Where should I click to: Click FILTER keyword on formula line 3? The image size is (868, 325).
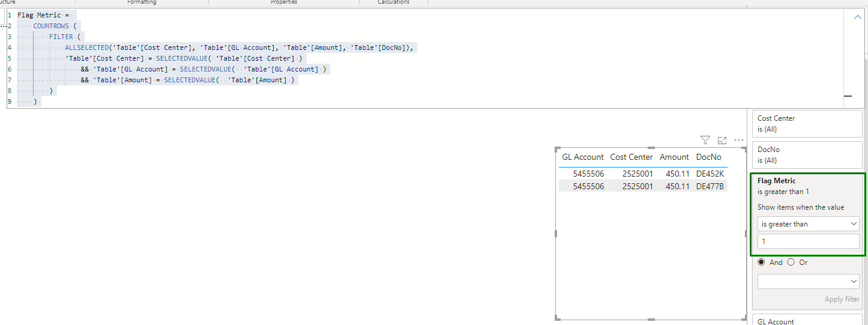tap(61, 37)
